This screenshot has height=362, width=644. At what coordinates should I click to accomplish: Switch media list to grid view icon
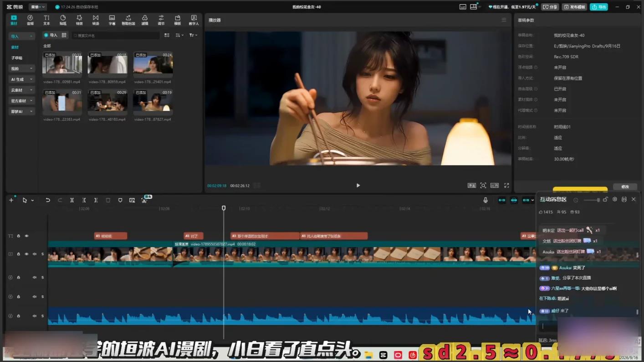(167, 35)
